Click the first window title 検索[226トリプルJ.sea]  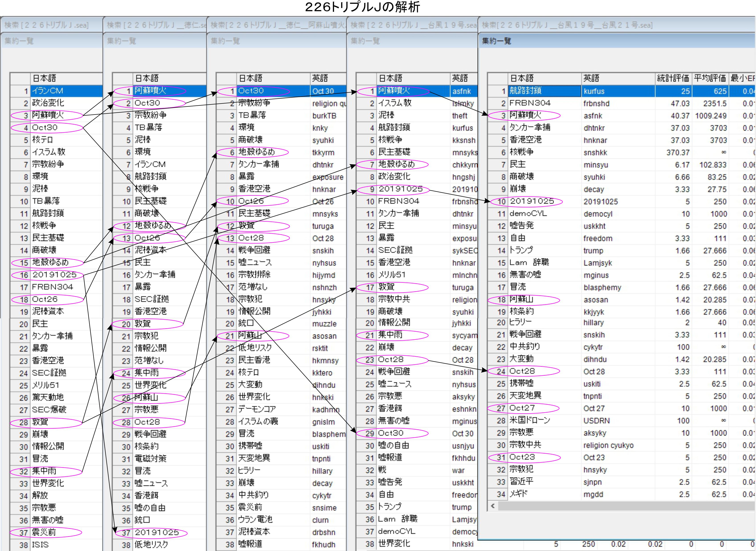tap(47, 25)
